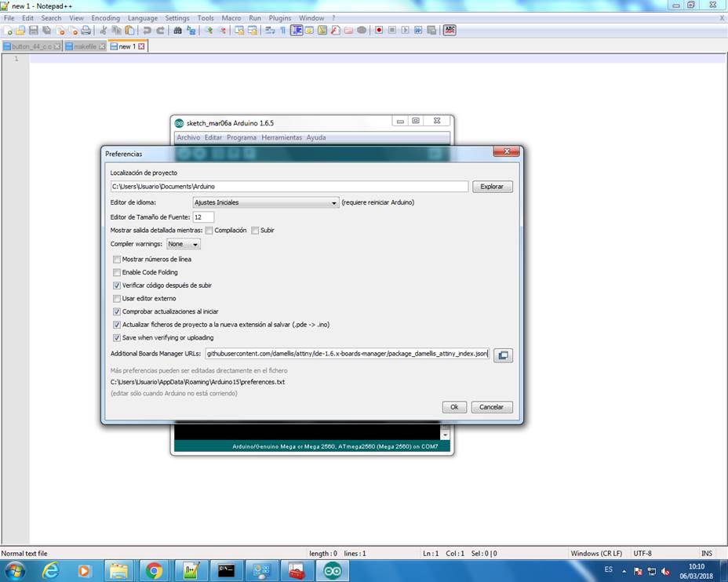The width and height of the screenshot is (728, 582).
Task: Open the Language menu in Notepad++
Action: coord(143,18)
